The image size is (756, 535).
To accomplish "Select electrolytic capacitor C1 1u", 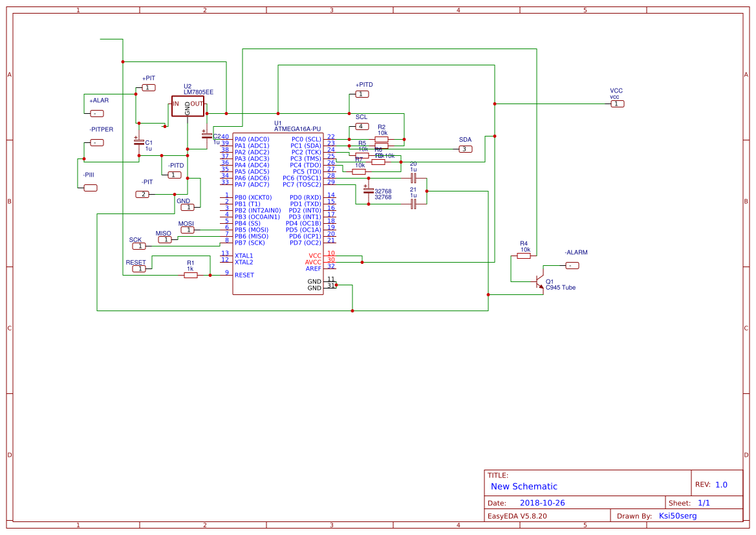I will (138, 144).
